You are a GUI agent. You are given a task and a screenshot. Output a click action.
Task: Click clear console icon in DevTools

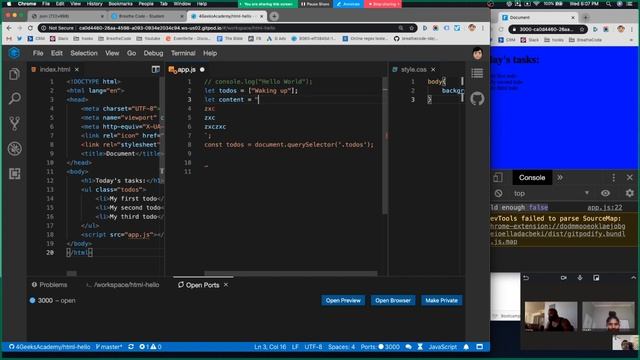[498, 193]
